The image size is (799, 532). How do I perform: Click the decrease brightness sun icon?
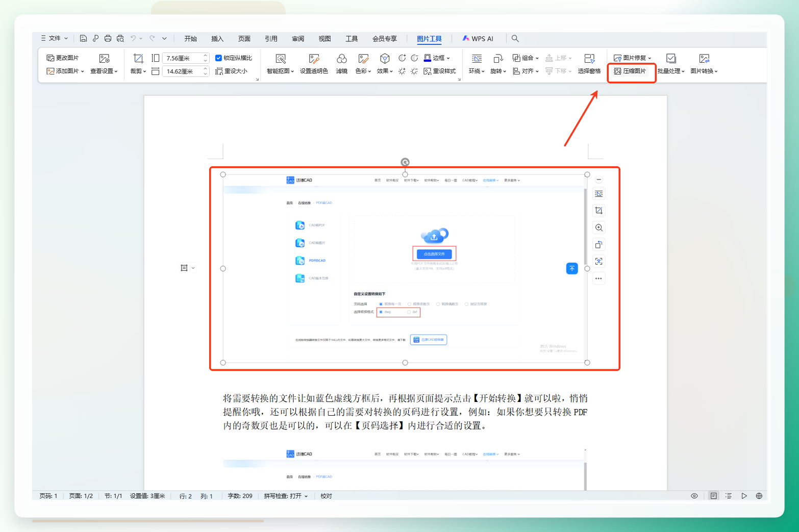coord(414,71)
